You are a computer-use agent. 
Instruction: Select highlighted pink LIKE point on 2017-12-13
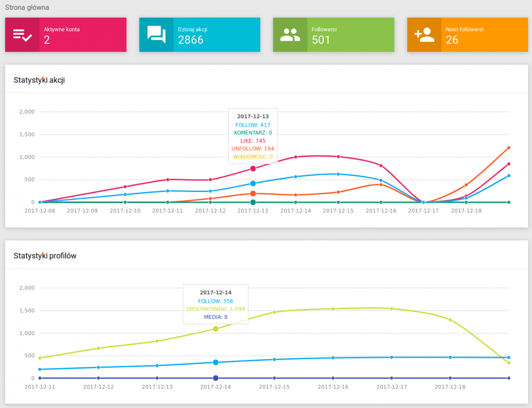253,168
